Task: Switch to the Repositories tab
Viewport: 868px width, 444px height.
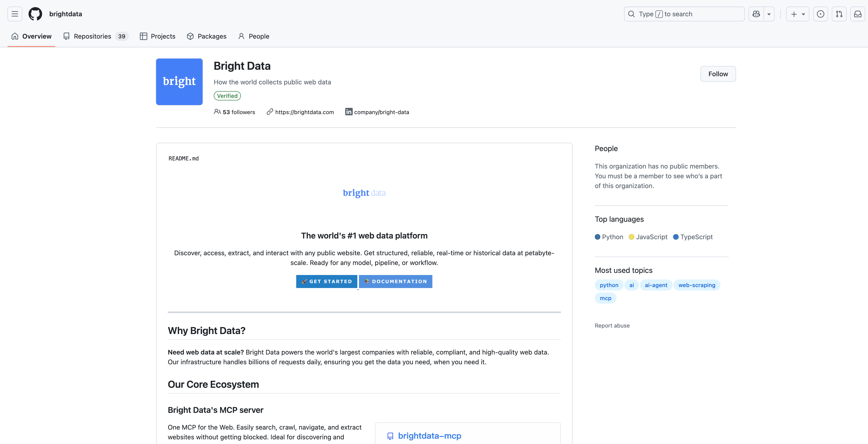Action: coord(96,36)
